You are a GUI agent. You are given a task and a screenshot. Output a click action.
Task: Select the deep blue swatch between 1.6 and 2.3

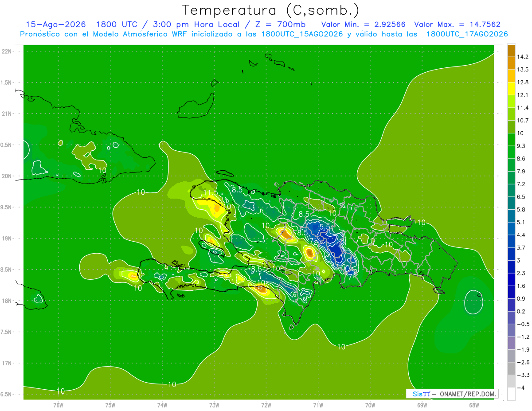[x=511, y=279]
